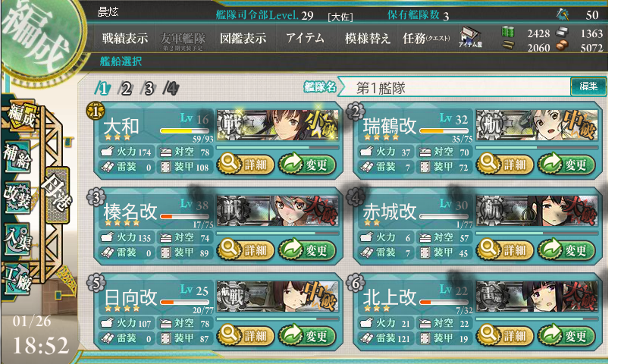Open 任務 quest menu item
621x364 pixels.
[426, 38]
